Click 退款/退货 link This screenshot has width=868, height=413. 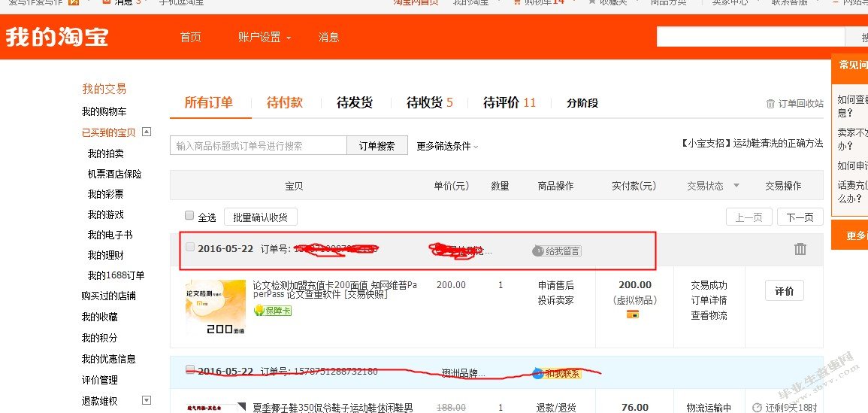click(x=556, y=408)
